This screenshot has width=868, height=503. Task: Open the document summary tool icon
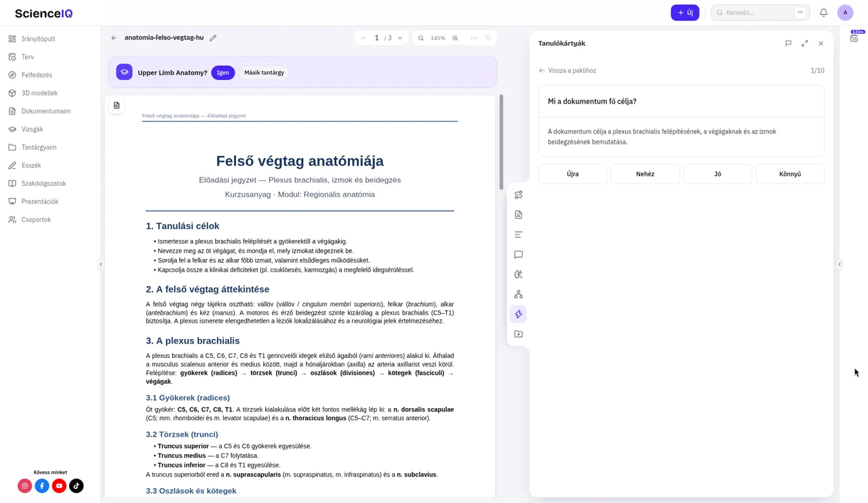tap(518, 215)
